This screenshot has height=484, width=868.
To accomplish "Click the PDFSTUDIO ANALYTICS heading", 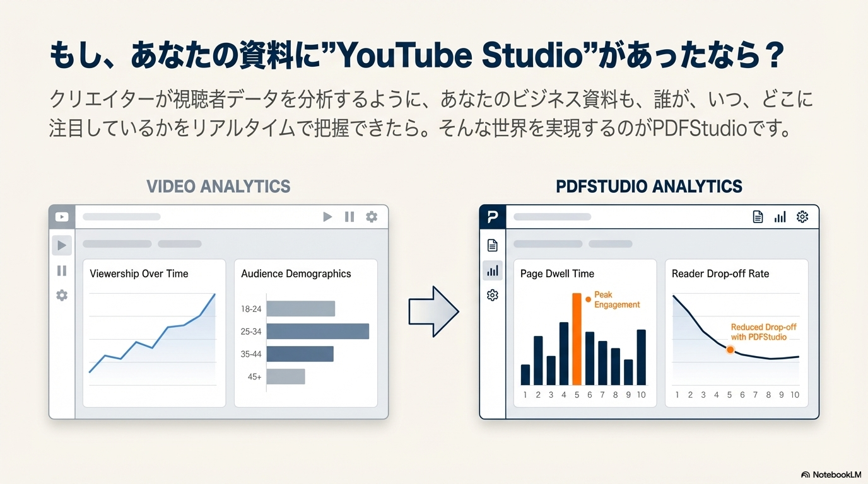I will pyautogui.click(x=649, y=187).
